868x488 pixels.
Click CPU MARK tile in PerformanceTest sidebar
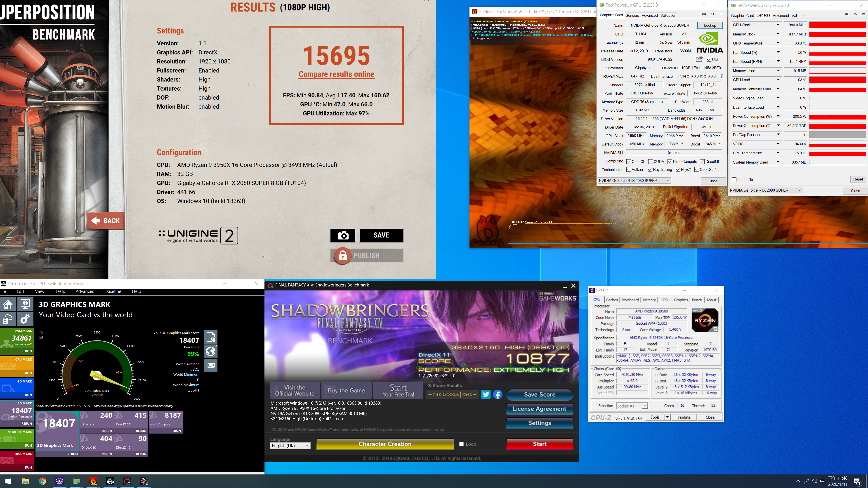pyautogui.click(x=17, y=366)
